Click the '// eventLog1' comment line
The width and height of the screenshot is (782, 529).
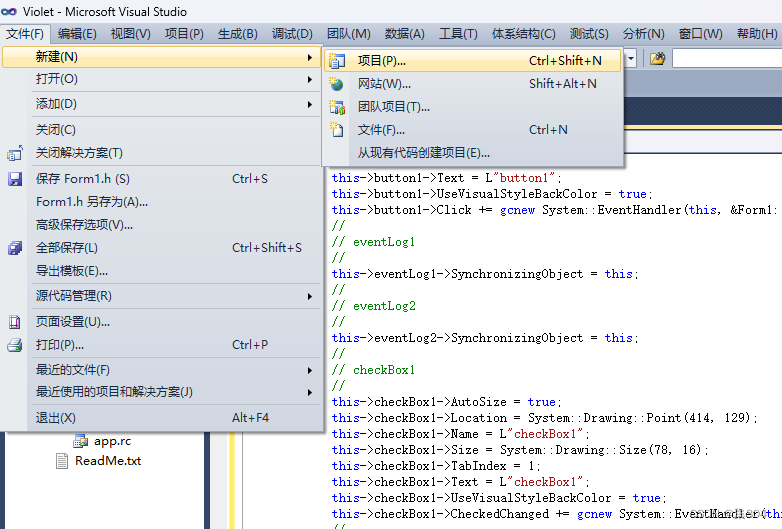pos(374,242)
